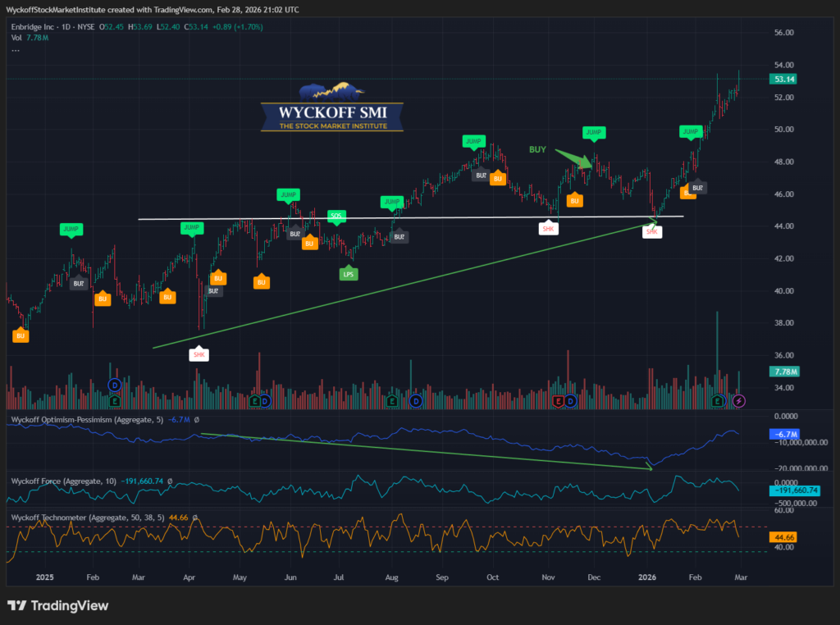The image size is (840, 625).
Task: Expand the collapsed legend ellipsis under Vol
Action: point(16,50)
